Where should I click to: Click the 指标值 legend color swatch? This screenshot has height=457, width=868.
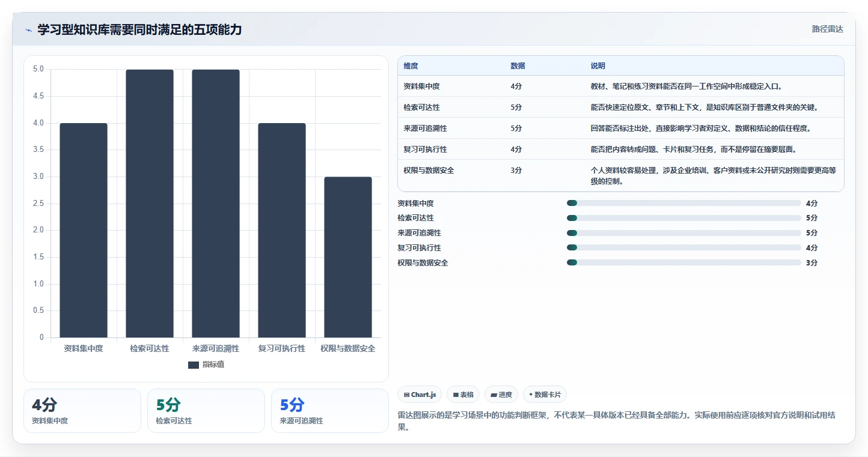click(193, 365)
